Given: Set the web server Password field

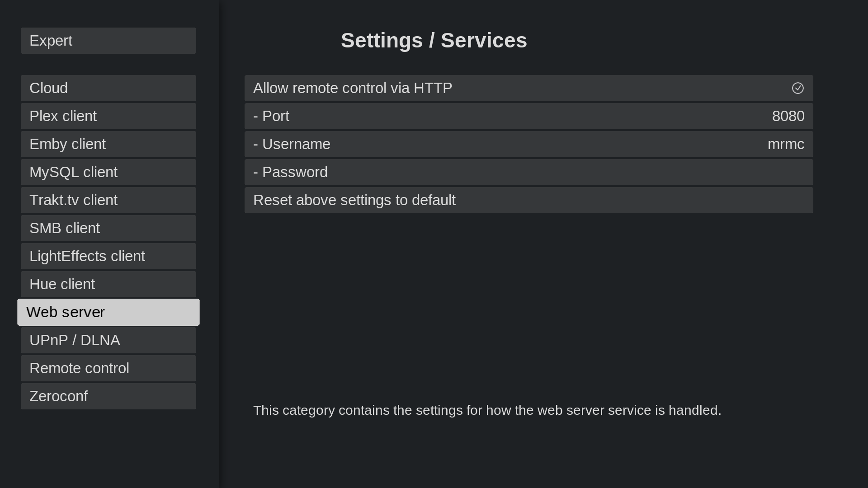Looking at the screenshot, I should pos(528,172).
